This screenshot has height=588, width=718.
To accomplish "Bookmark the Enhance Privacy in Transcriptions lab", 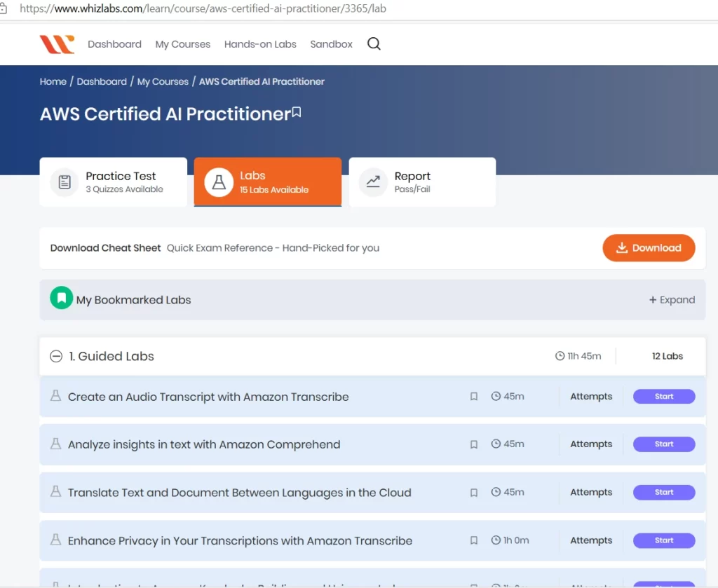I will [474, 540].
